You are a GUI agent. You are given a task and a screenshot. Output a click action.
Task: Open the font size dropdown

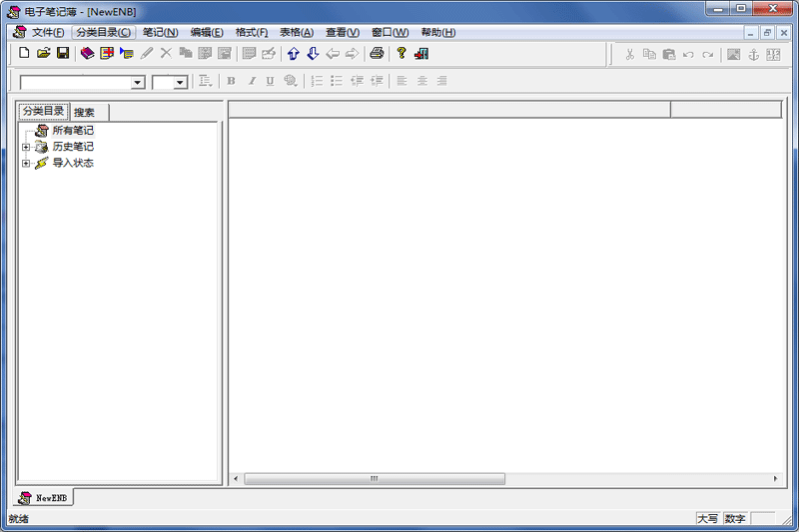pyautogui.click(x=181, y=82)
